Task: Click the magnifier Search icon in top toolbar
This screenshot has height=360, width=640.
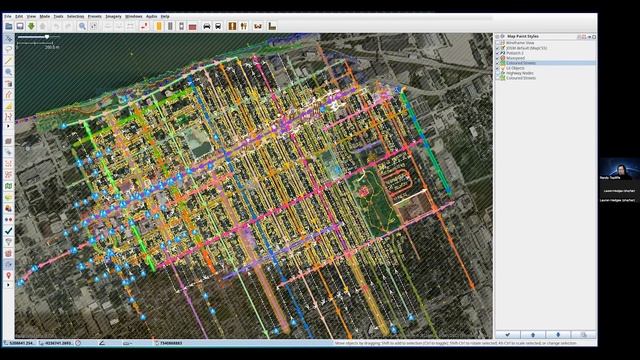Action: 82,26
